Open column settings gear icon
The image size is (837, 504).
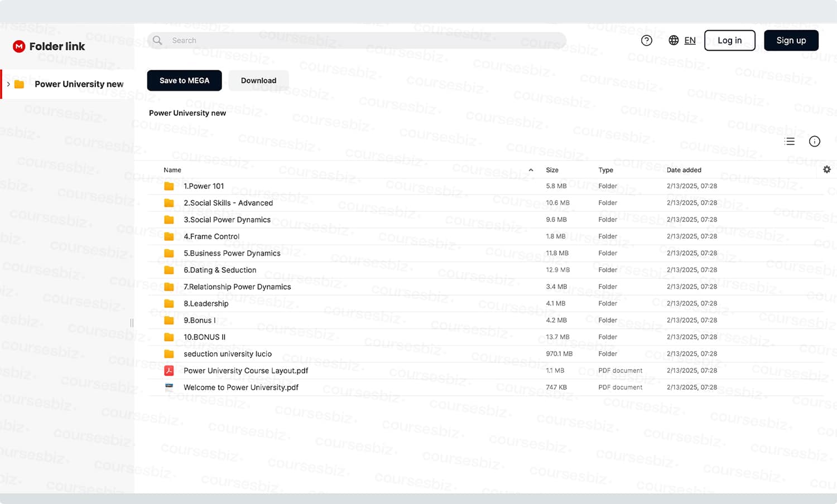click(827, 169)
